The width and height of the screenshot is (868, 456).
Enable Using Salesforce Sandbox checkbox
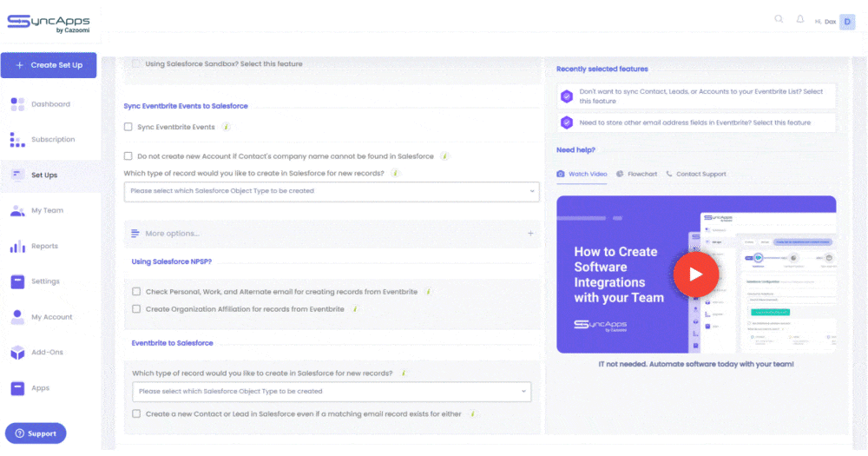tap(136, 63)
